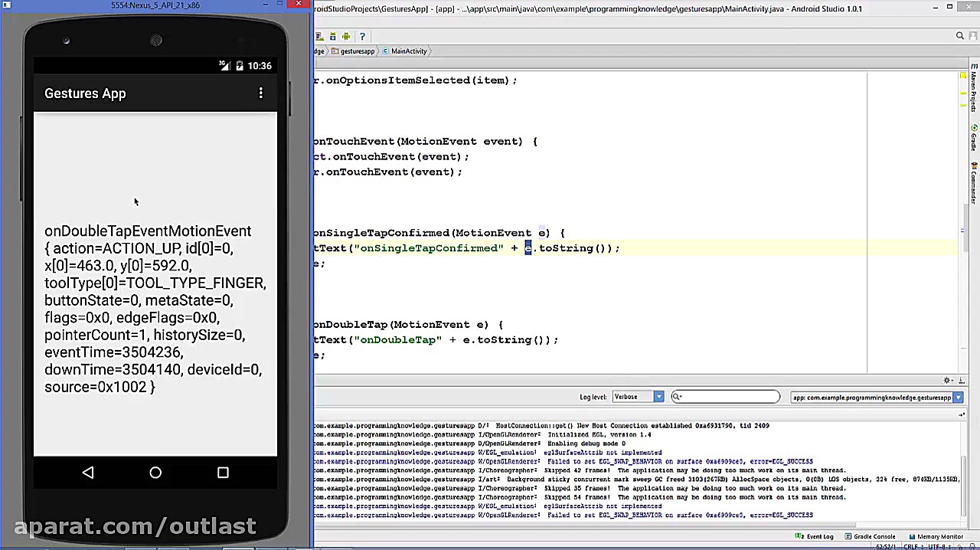This screenshot has width=980, height=550.
Task: Open SDK Manager from the toolbar
Action: tap(332, 36)
